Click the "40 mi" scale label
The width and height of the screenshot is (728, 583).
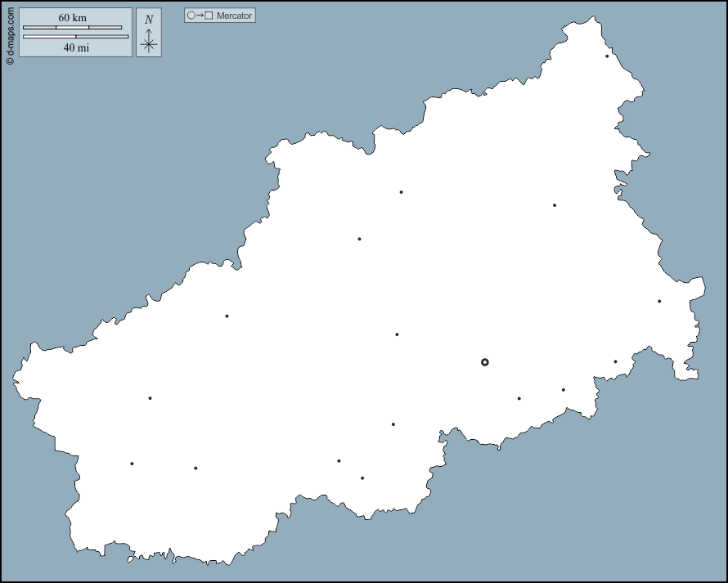[x=76, y=47]
